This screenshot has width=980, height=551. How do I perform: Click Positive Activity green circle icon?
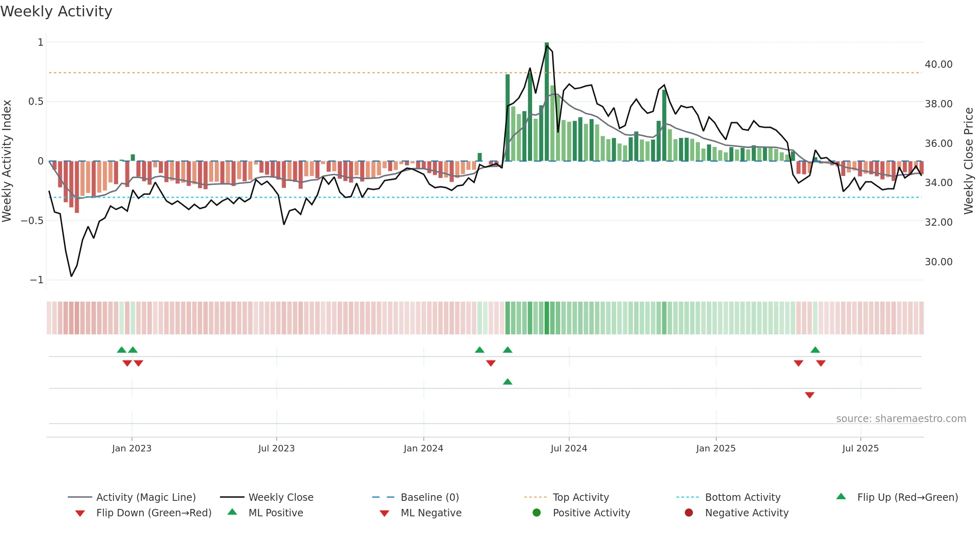click(537, 513)
